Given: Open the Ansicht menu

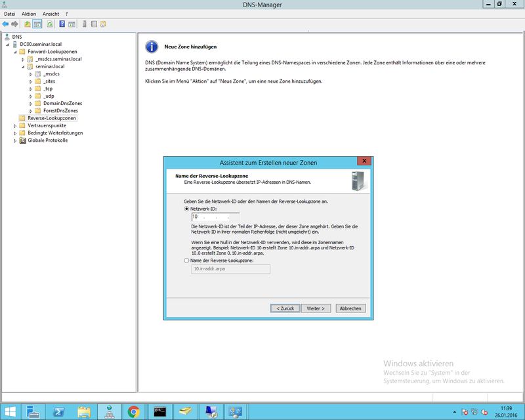Looking at the screenshot, I should (51, 14).
